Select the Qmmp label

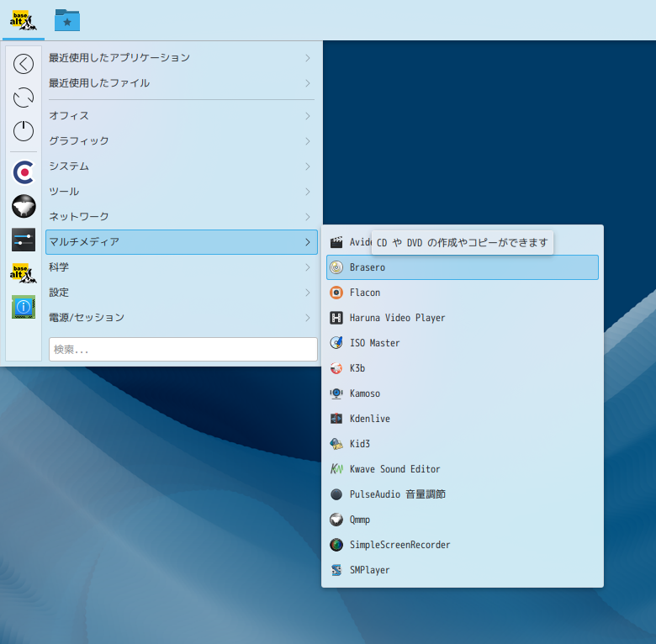360,520
